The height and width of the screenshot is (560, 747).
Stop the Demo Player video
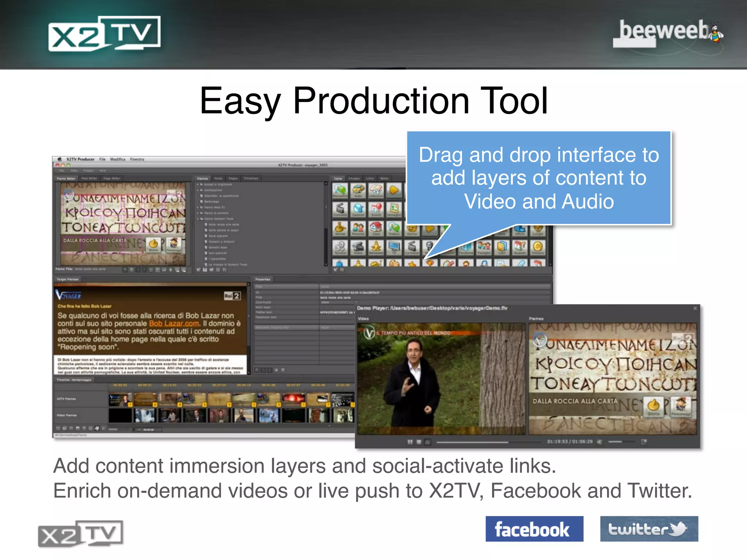pos(419,442)
